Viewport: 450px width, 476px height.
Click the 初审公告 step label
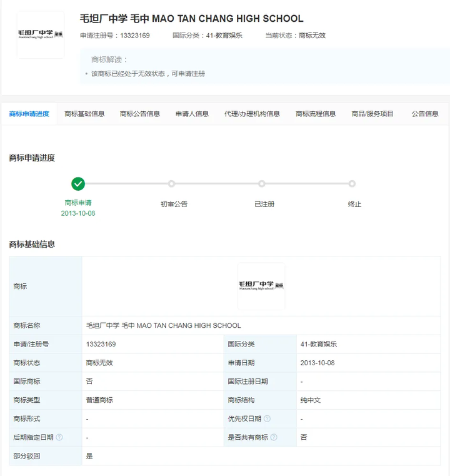pyautogui.click(x=174, y=205)
